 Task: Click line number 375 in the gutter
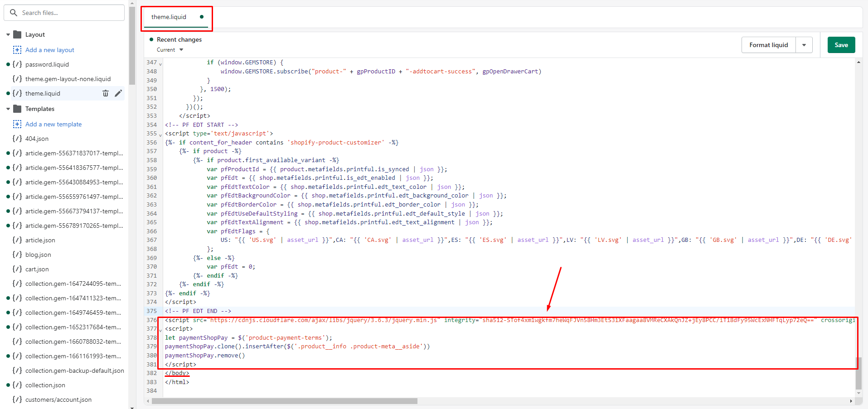point(151,311)
